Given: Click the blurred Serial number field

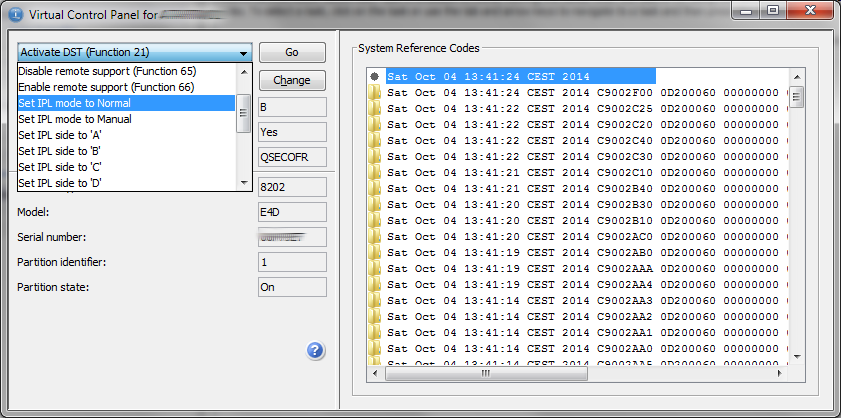Looking at the screenshot, I should (x=292, y=237).
